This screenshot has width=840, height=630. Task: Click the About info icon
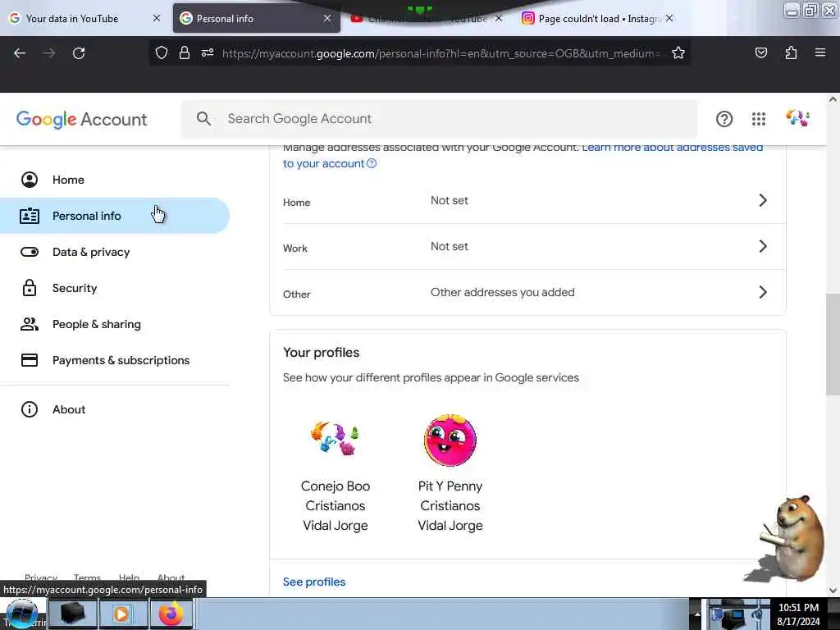[x=30, y=409]
